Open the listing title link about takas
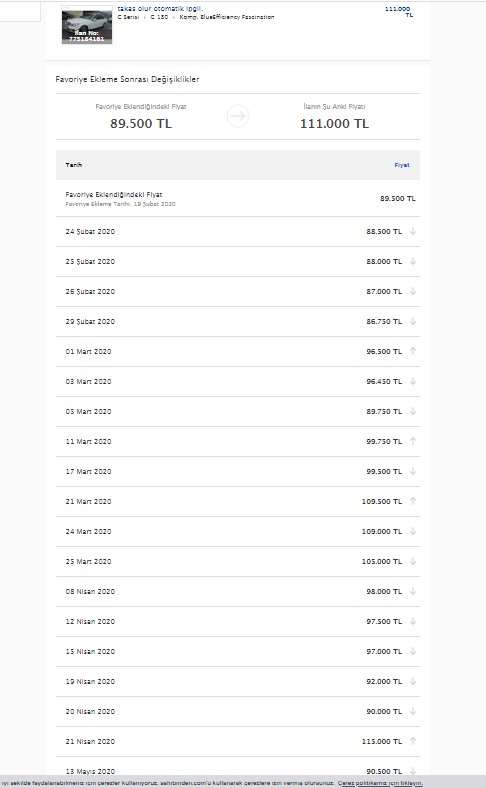The width and height of the screenshot is (486, 788). 159,9
